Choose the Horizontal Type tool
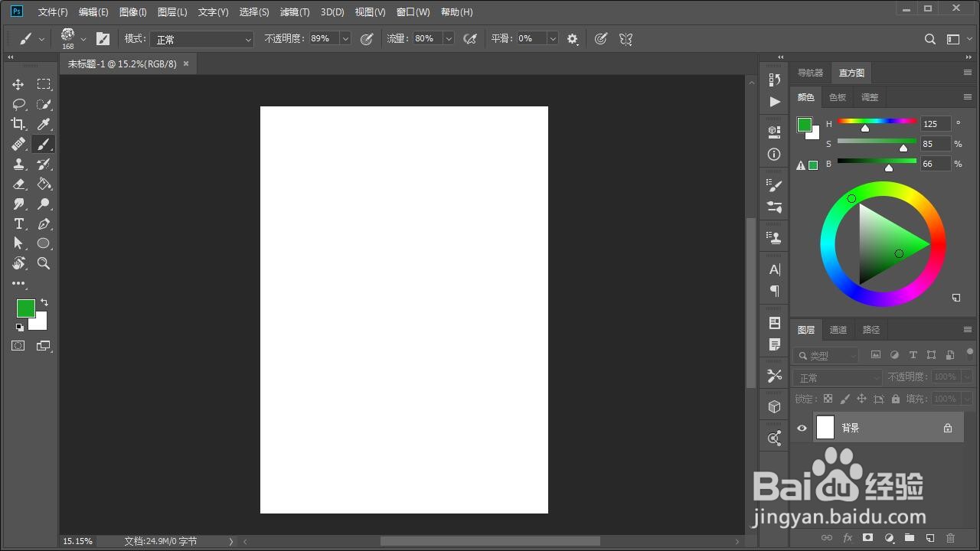The width and height of the screenshot is (980, 551). tap(18, 223)
